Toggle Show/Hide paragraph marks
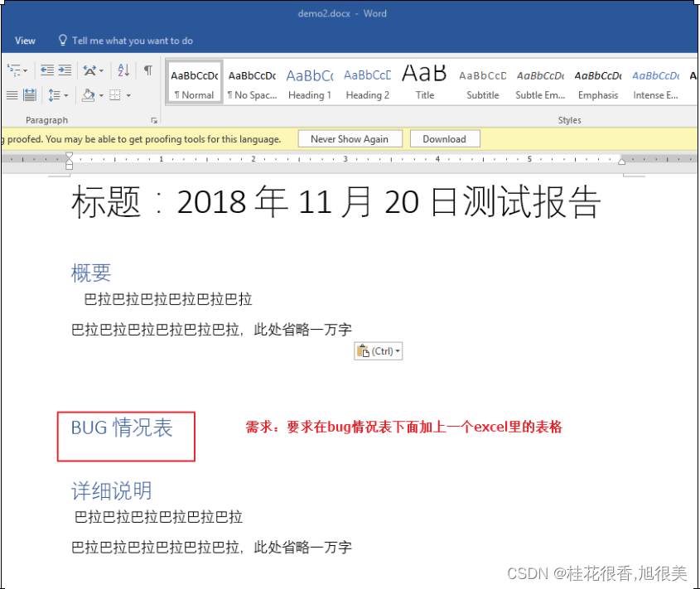This screenshot has width=700, height=589. coord(147,70)
